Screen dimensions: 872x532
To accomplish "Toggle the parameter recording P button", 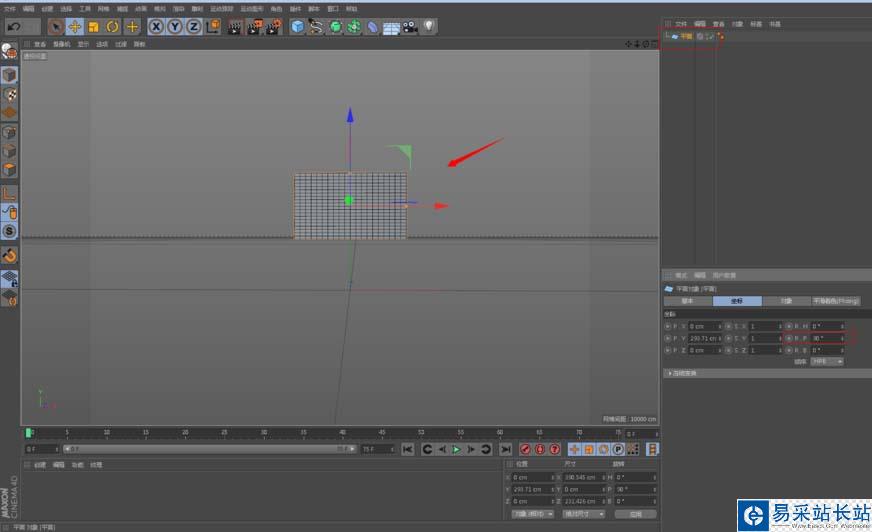I will (618, 449).
